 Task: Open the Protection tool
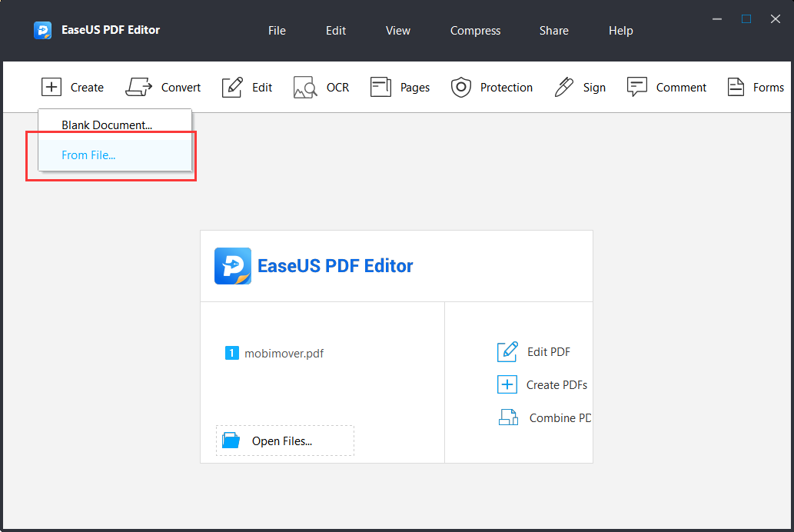pyautogui.click(x=492, y=87)
